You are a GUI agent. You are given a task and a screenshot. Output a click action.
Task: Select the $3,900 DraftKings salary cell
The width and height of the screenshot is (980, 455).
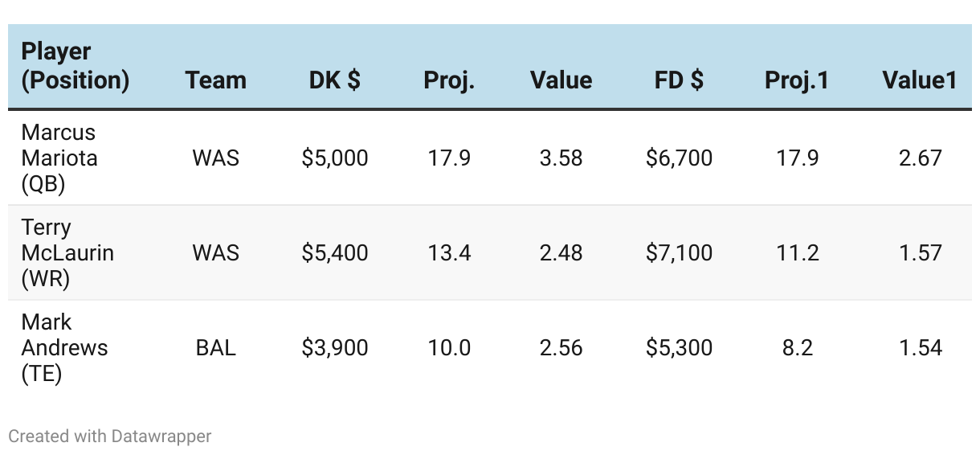(x=335, y=348)
